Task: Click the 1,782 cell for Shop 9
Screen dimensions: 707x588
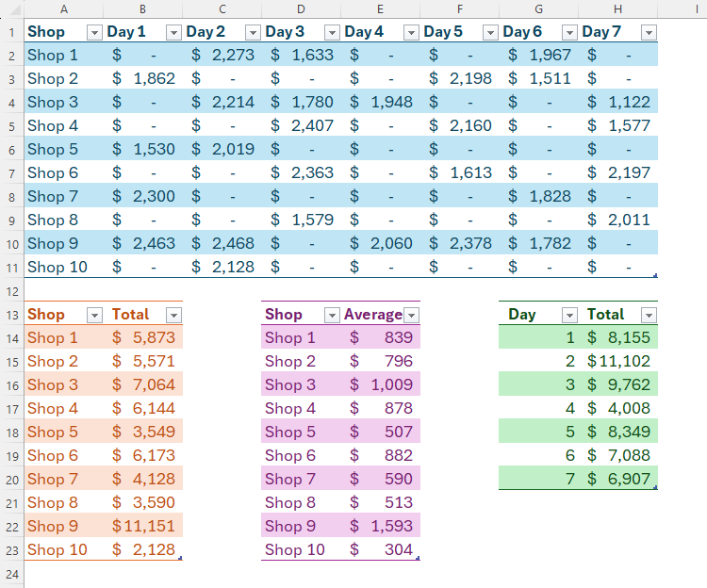Action: click(x=538, y=243)
